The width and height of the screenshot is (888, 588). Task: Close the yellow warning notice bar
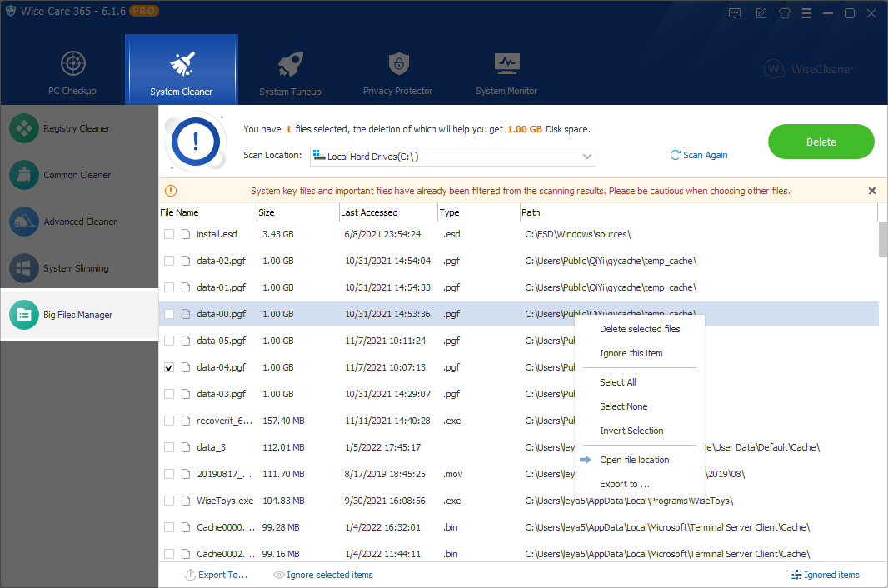tap(872, 191)
